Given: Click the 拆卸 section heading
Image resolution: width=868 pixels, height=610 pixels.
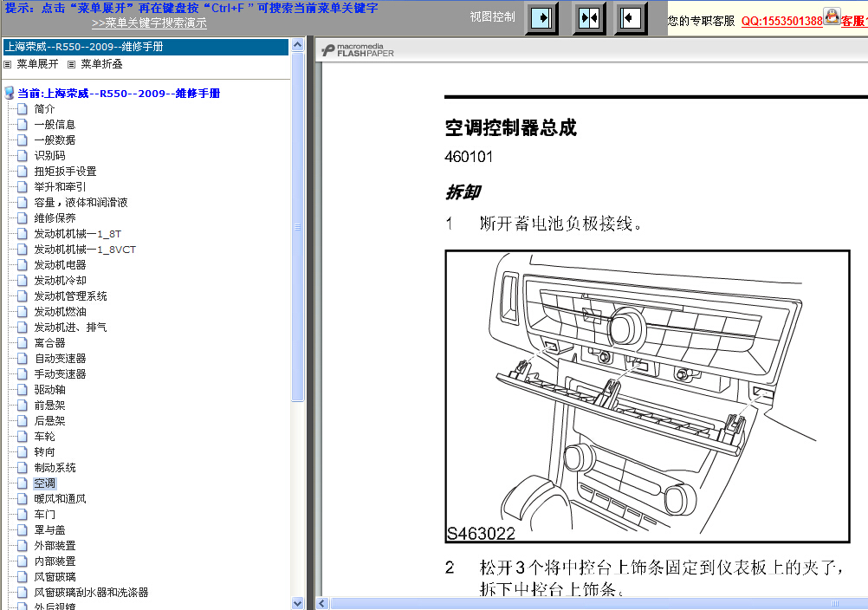Looking at the screenshot, I should click(x=463, y=192).
